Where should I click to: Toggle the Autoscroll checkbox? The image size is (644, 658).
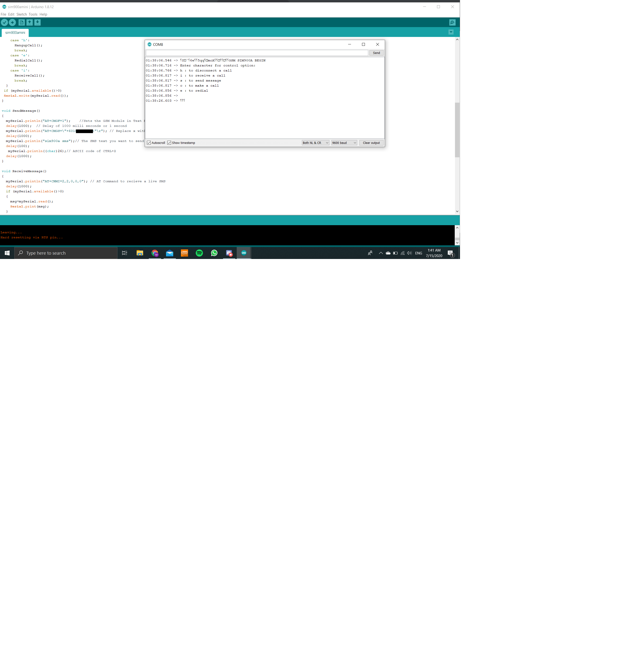pyautogui.click(x=149, y=143)
